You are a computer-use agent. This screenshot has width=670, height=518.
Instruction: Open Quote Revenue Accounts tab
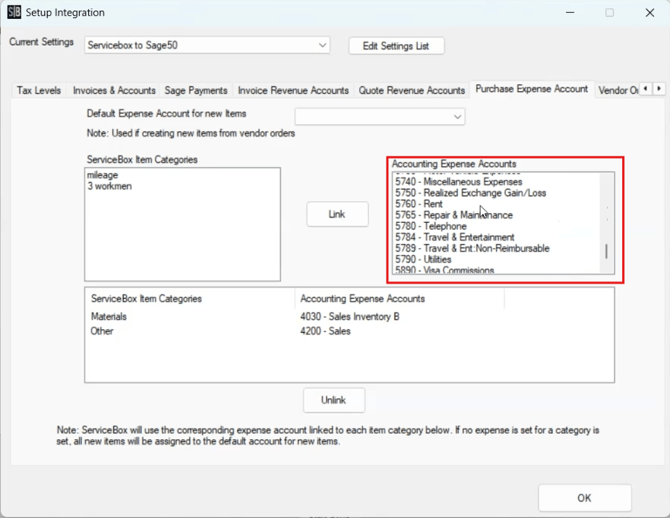click(x=411, y=91)
